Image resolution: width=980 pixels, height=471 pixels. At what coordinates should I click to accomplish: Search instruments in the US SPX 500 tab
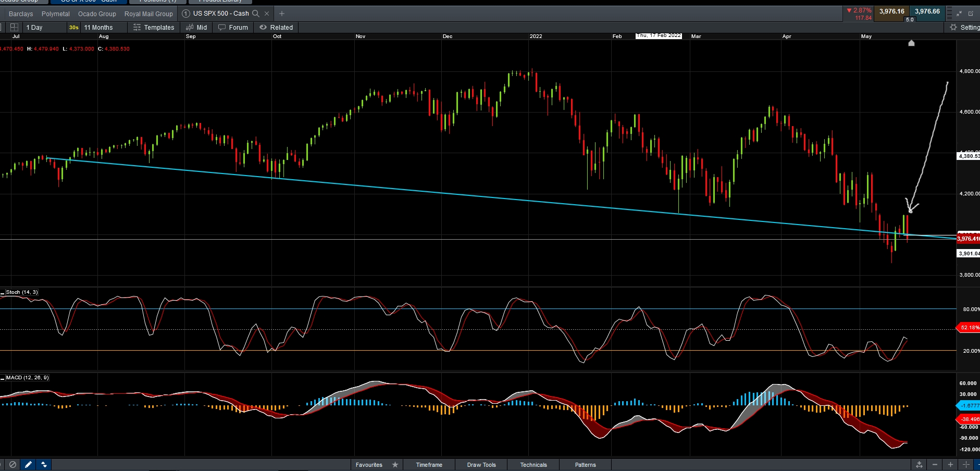pyautogui.click(x=256, y=14)
